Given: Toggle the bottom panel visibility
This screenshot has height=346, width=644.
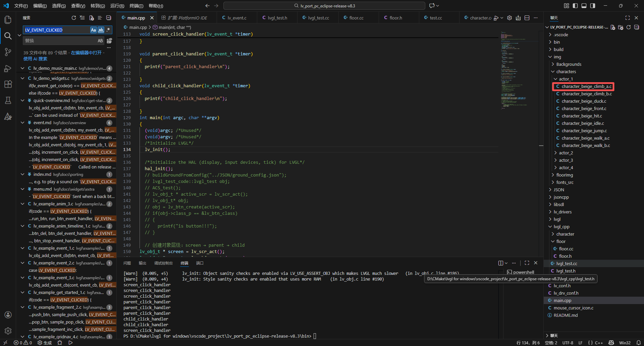Looking at the screenshot, I should [584, 6].
